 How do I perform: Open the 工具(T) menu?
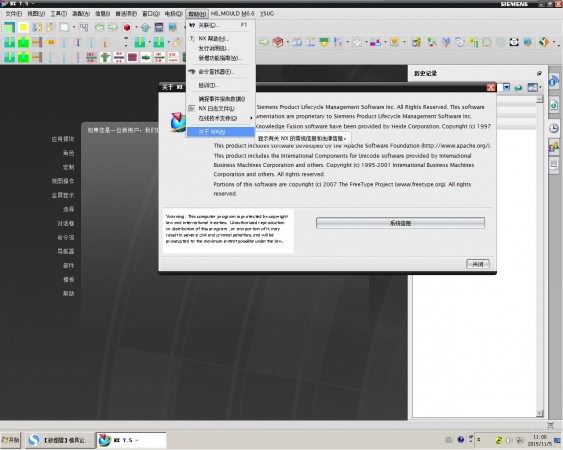point(58,14)
